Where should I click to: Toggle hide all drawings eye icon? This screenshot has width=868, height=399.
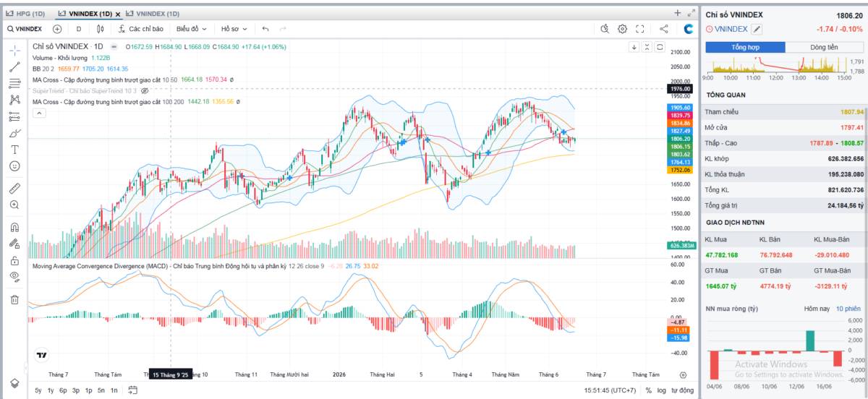tap(14, 277)
